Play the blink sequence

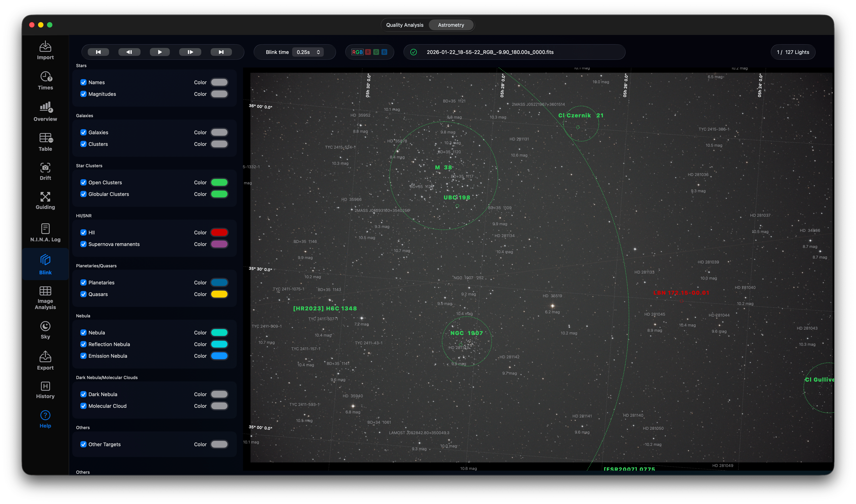pos(160,52)
